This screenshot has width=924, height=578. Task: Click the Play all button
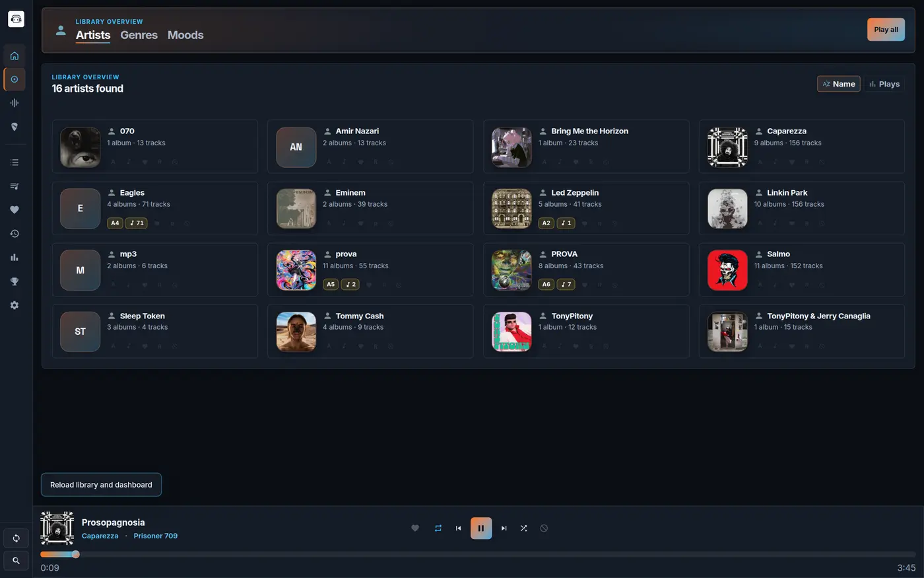[x=886, y=29]
